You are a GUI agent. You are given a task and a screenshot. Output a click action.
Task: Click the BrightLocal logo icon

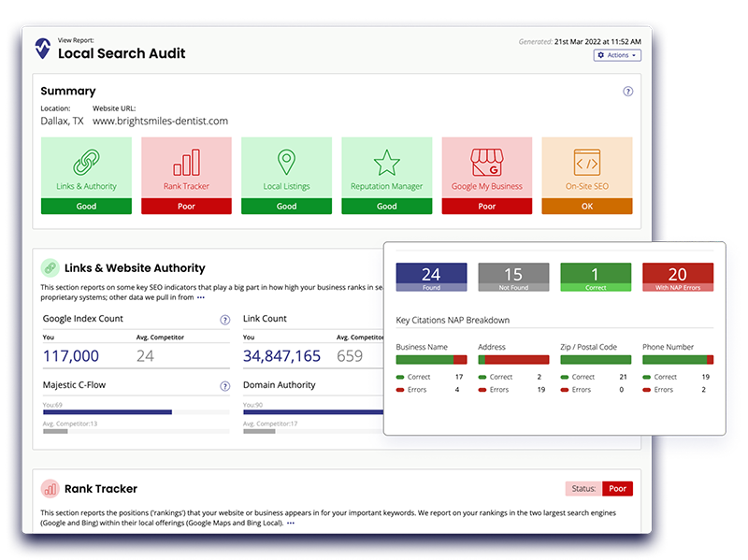click(x=43, y=49)
